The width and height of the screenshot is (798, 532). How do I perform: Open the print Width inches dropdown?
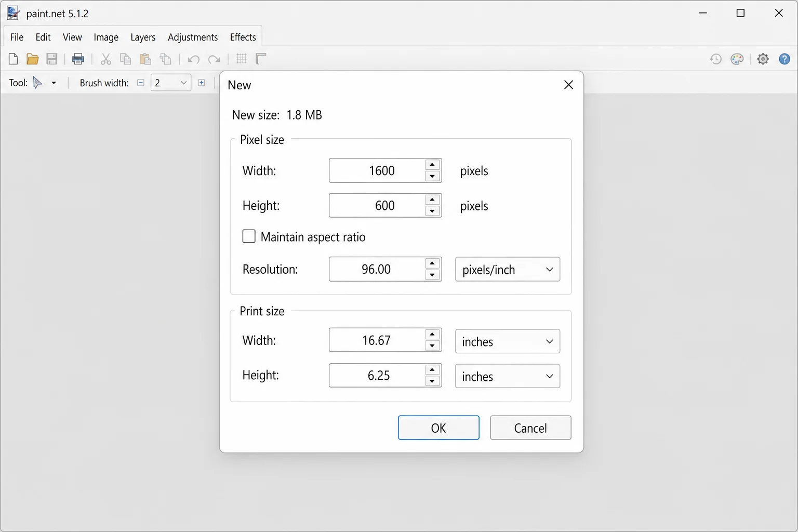click(508, 341)
